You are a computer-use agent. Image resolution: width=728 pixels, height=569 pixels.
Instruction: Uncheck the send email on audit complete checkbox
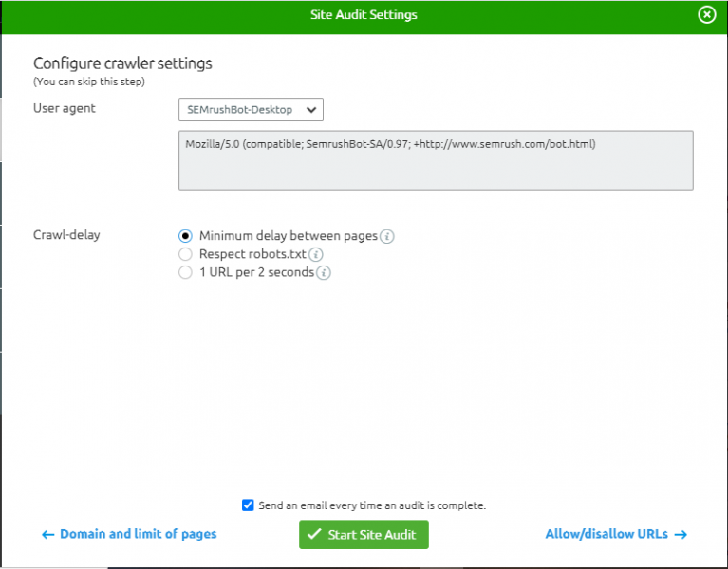pos(248,505)
